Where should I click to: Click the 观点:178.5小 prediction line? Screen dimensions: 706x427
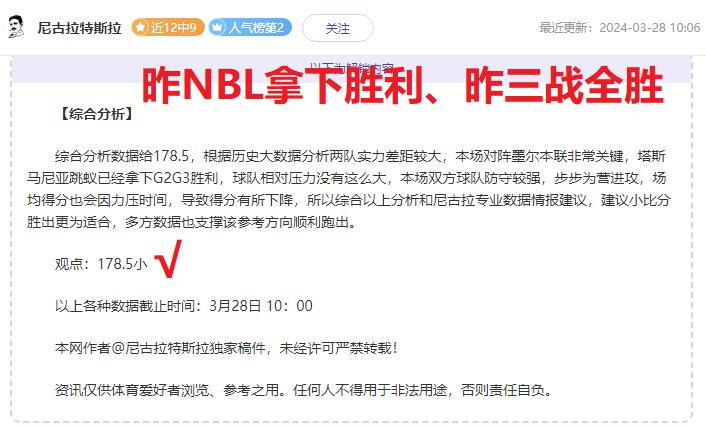101,263
